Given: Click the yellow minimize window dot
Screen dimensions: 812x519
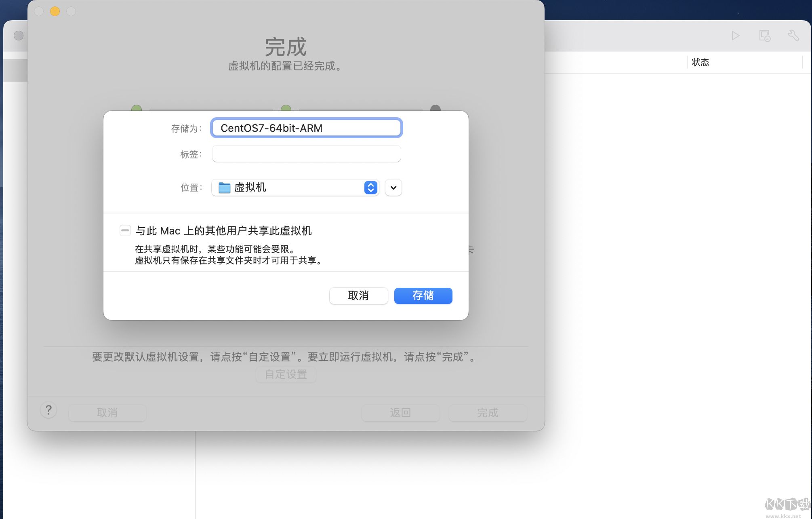Looking at the screenshot, I should tap(55, 11).
